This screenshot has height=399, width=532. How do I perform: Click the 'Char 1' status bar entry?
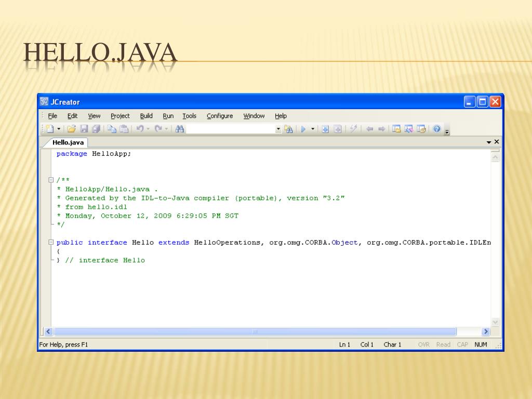pyautogui.click(x=392, y=345)
